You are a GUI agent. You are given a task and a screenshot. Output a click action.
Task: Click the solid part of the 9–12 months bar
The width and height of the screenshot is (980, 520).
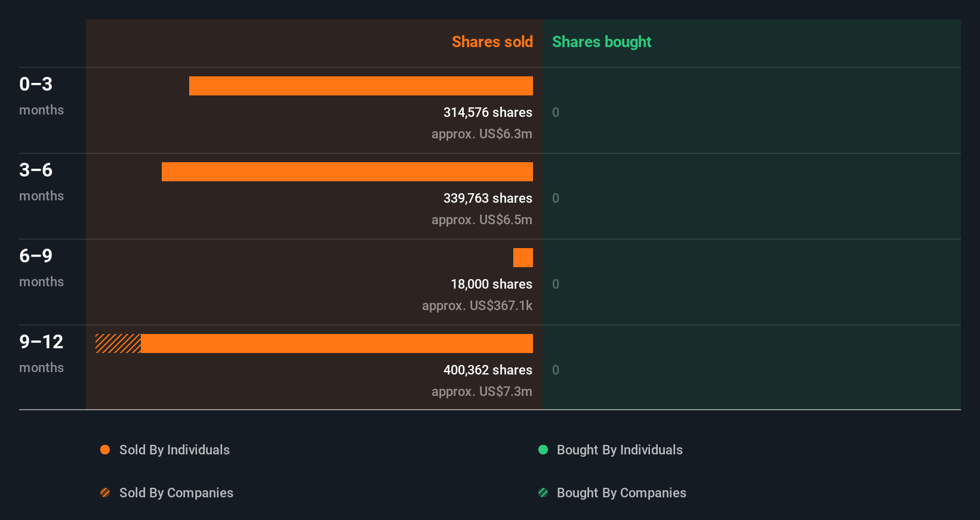(x=337, y=343)
